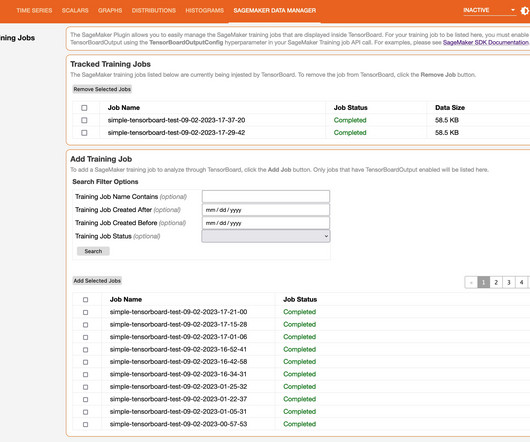Click job name simple-tensorboard-test-09-02-2023-01-22-37
The width and height of the screenshot is (530, 442).
click(x=178, y=399)
